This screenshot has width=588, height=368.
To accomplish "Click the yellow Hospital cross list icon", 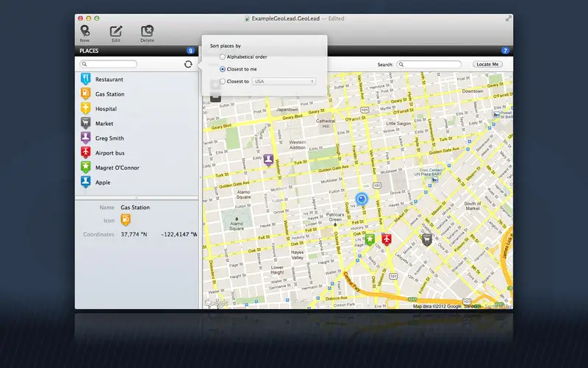I will (85, 108).
